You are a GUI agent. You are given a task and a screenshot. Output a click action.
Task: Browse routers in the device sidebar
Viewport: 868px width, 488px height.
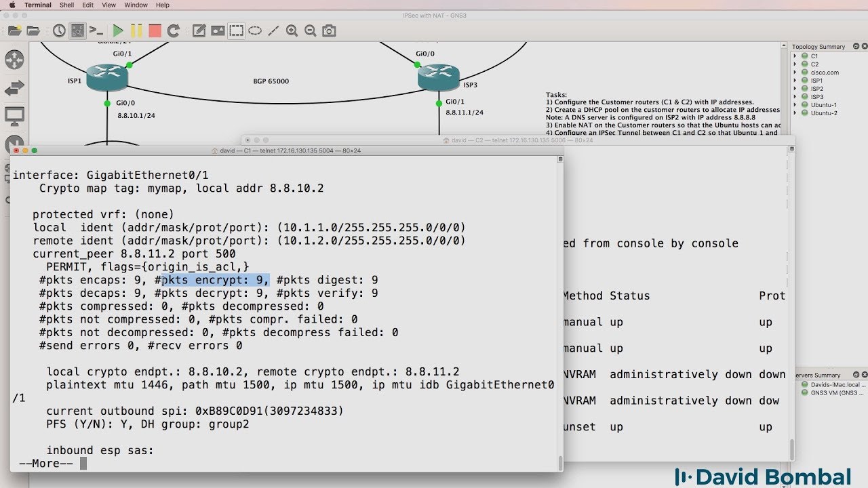[x=14, y=59]
